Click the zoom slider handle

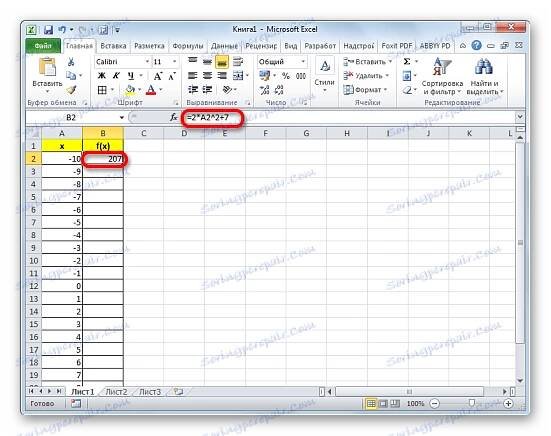(x=472, y=403)
